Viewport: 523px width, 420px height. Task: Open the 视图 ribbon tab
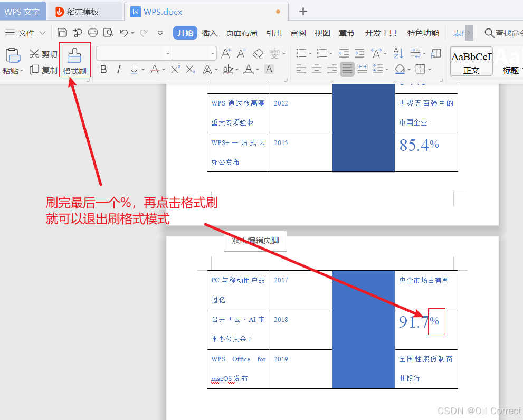coord(322,33)
